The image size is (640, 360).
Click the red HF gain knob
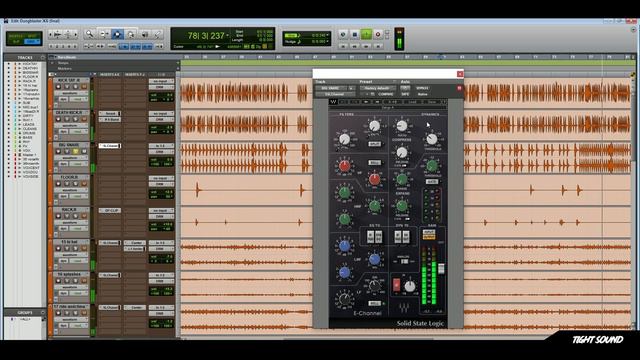click(x=344, y=166)
